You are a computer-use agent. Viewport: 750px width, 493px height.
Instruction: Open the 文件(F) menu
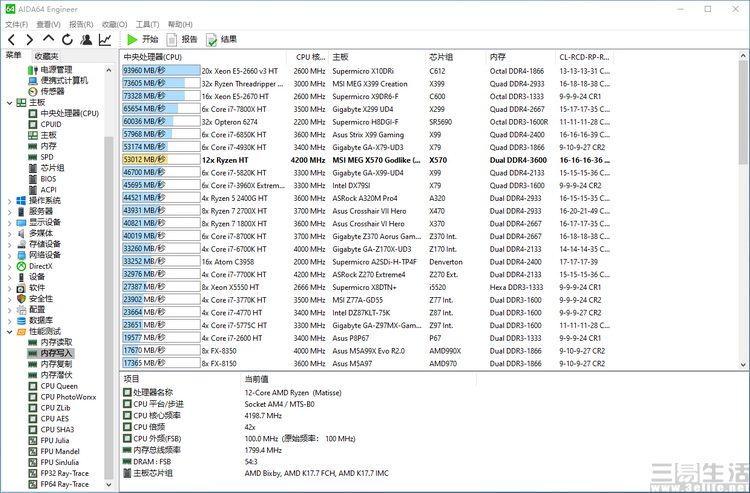pos(16,24)
